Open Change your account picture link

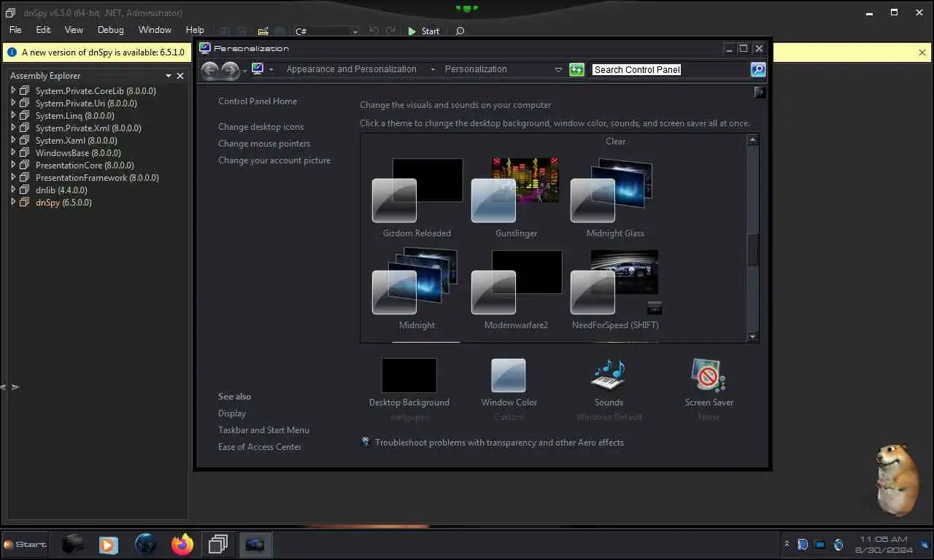pyautogui.click(x=274, y=160)
